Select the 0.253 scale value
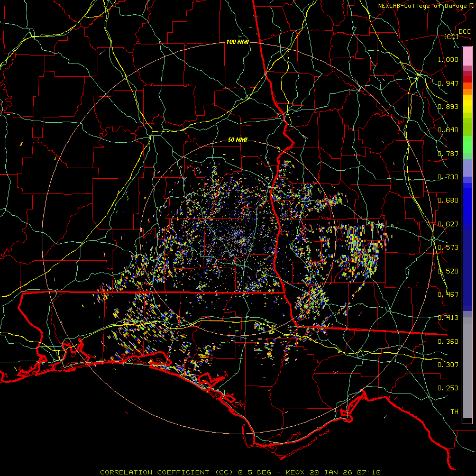Screen dimensions: 476x476 (448, 388)
